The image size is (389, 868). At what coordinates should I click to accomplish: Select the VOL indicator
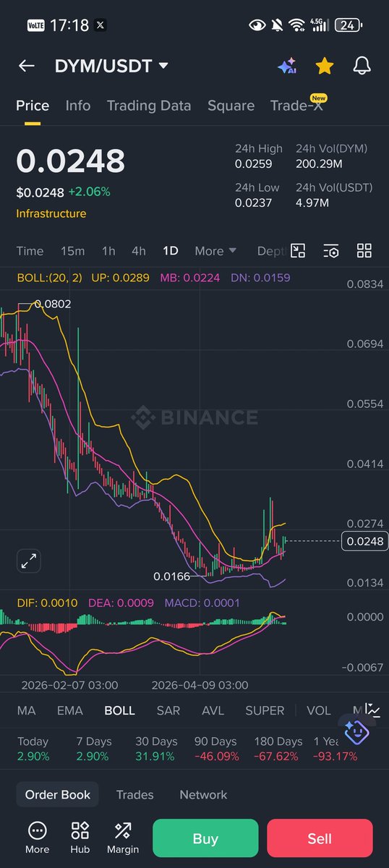tap(318, 710)
